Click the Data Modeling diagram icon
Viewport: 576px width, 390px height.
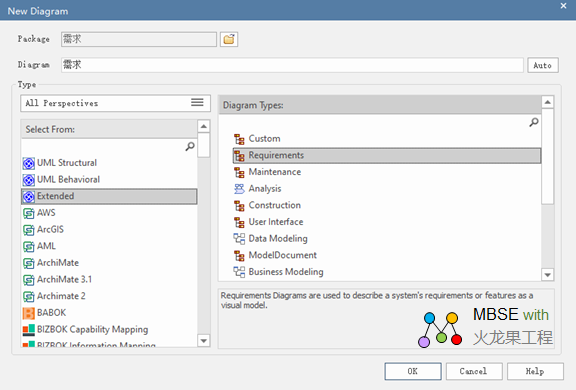pos(239,239)
